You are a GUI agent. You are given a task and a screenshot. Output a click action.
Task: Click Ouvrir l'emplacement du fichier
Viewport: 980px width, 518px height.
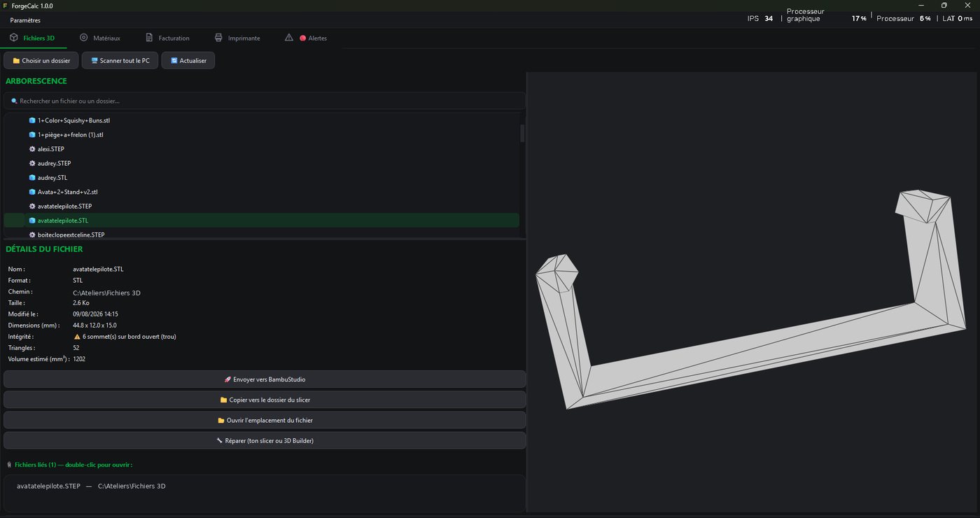pos(265,420)
